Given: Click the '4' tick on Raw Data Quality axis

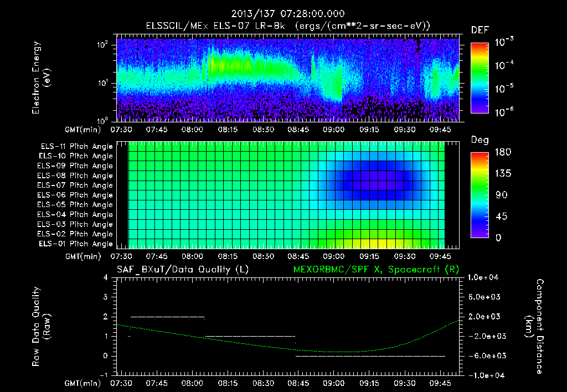Looking at the screenshot, I should 106,277.
